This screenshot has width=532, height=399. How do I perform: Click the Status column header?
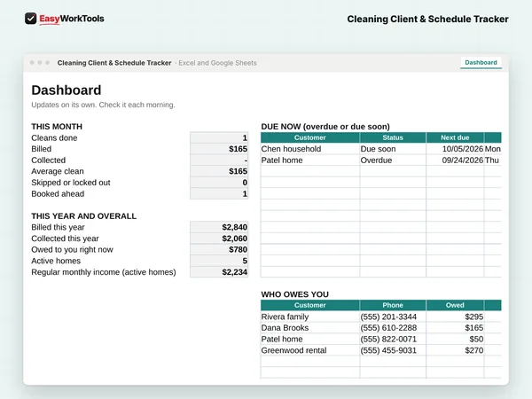point(393,137)
